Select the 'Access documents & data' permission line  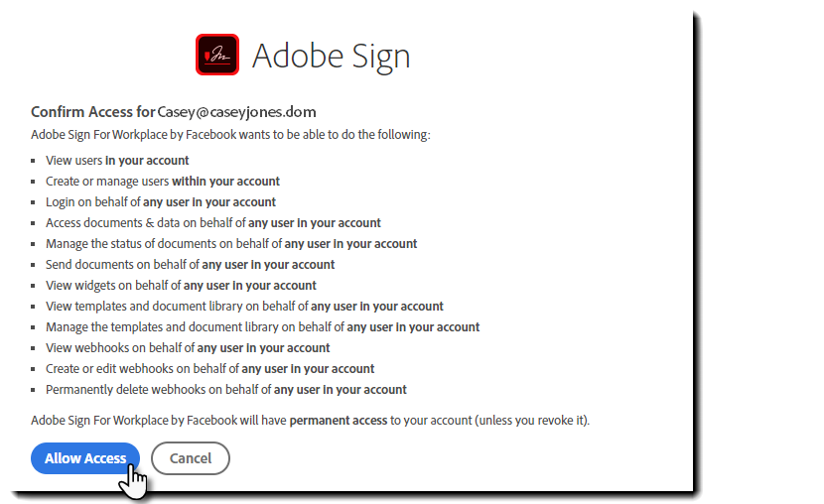[213, 223]
